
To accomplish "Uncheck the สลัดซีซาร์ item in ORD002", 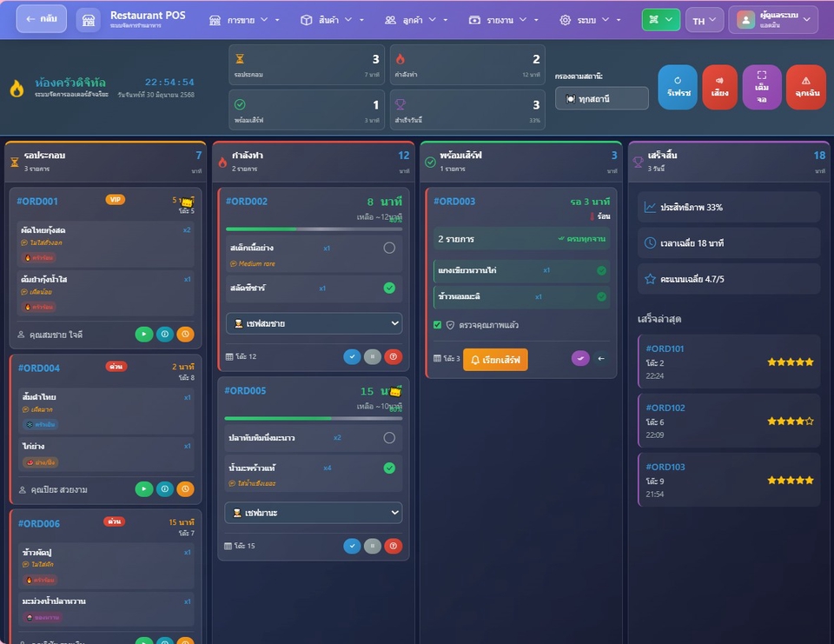I will (389, 288).
